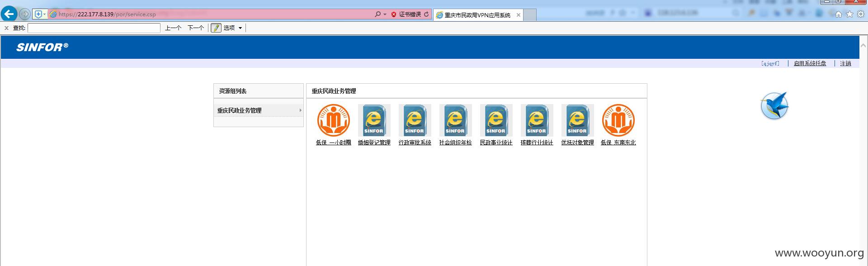Close the find bar with X
The width and height of the screenshot is (868, 266).
6,28
